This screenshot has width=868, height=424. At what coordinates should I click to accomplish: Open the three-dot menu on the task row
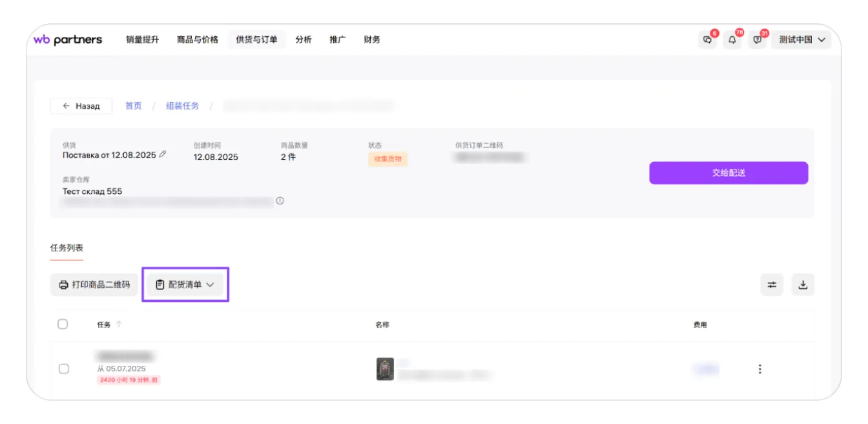760,368
